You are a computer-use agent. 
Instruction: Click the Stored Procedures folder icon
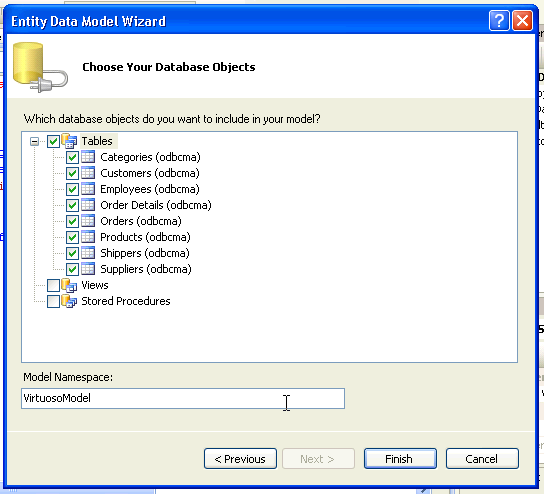[69, 301]
